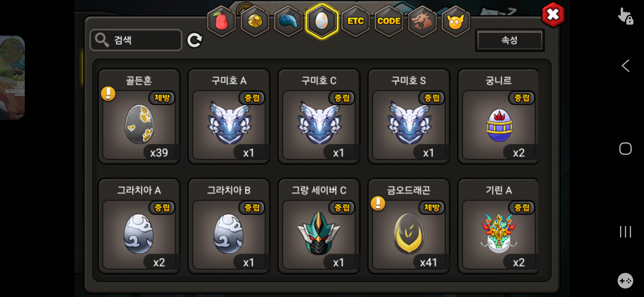
Task: Open the yellow cat face category tab
Action: (456, 21)
